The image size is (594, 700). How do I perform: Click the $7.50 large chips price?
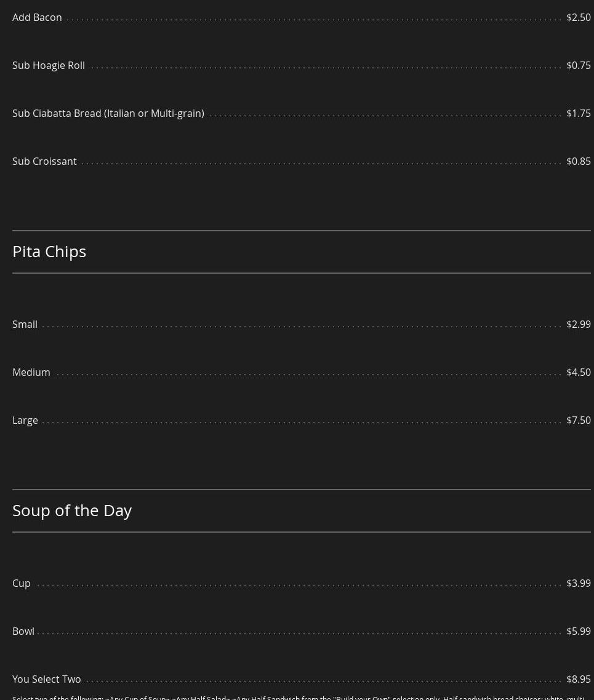pos(578,420)
